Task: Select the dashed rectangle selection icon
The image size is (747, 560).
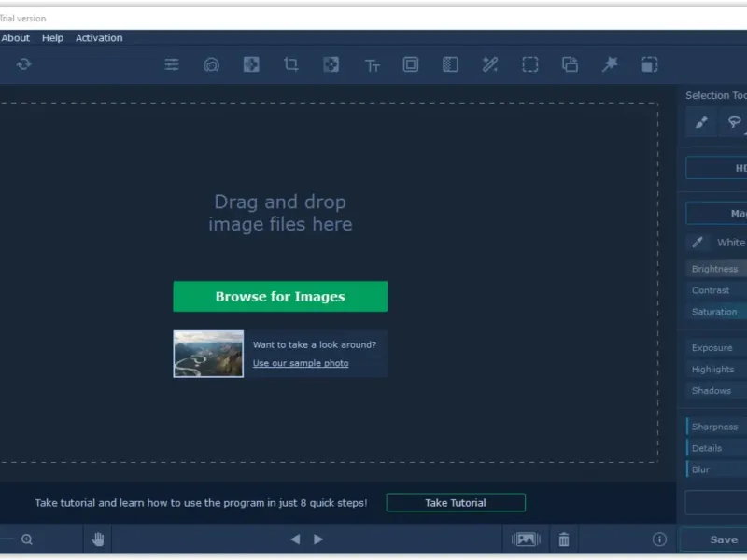Action: coord(530,64)
